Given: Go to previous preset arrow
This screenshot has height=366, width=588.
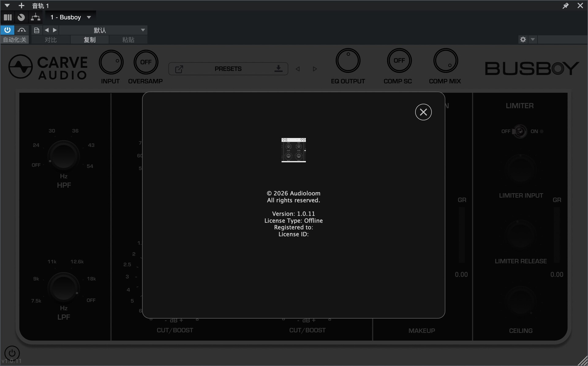Looking at the screenshot, I should 298,69.
